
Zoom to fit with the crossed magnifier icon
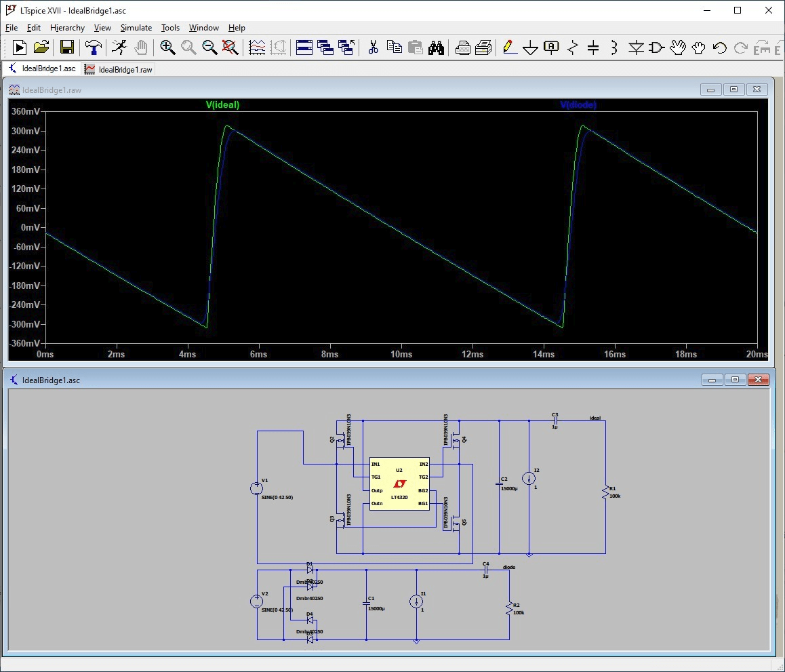[x=230, y=47]
